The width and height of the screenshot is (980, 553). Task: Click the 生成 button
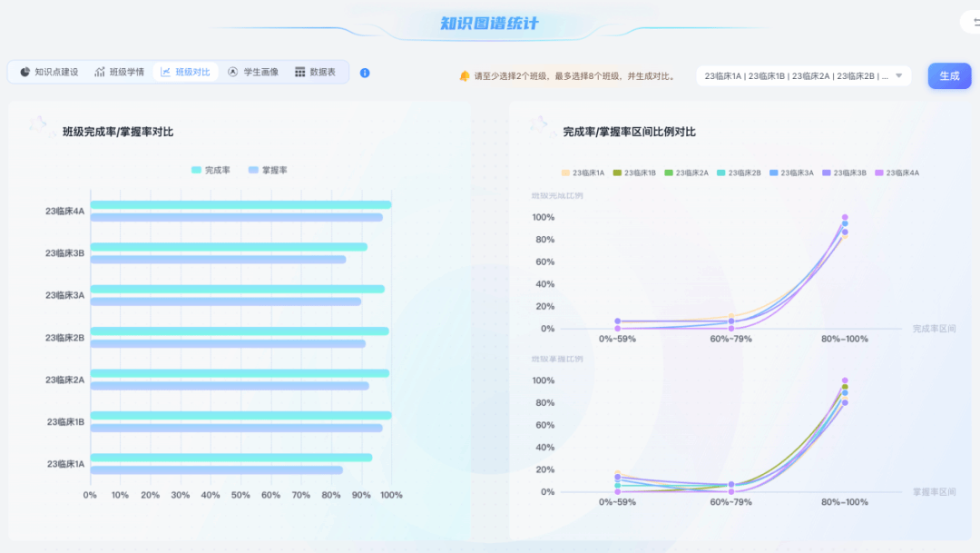tap(949, 76)
